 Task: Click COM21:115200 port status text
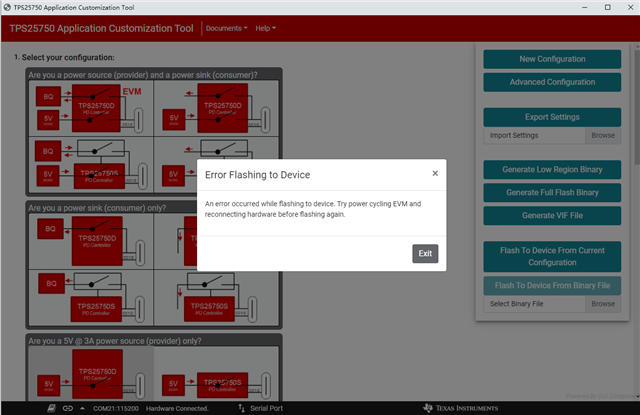point(116,408)
